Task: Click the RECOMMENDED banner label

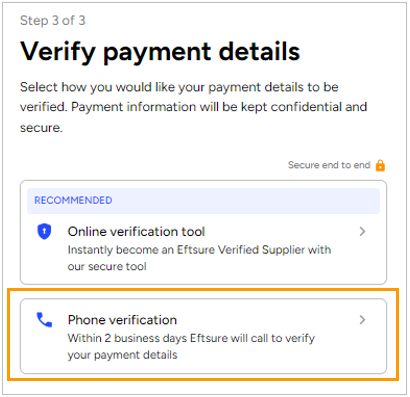Action: [73, 200]
